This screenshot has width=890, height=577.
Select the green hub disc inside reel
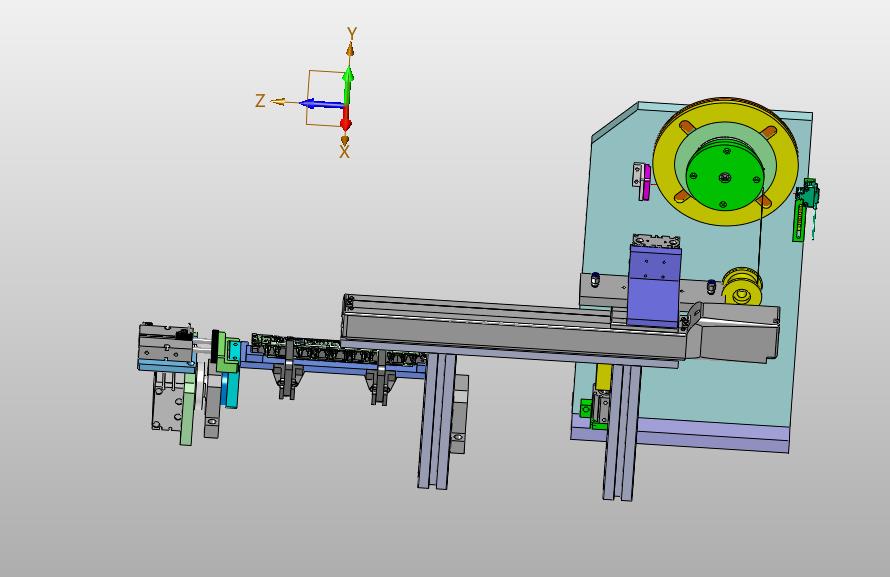pos(724,176)
